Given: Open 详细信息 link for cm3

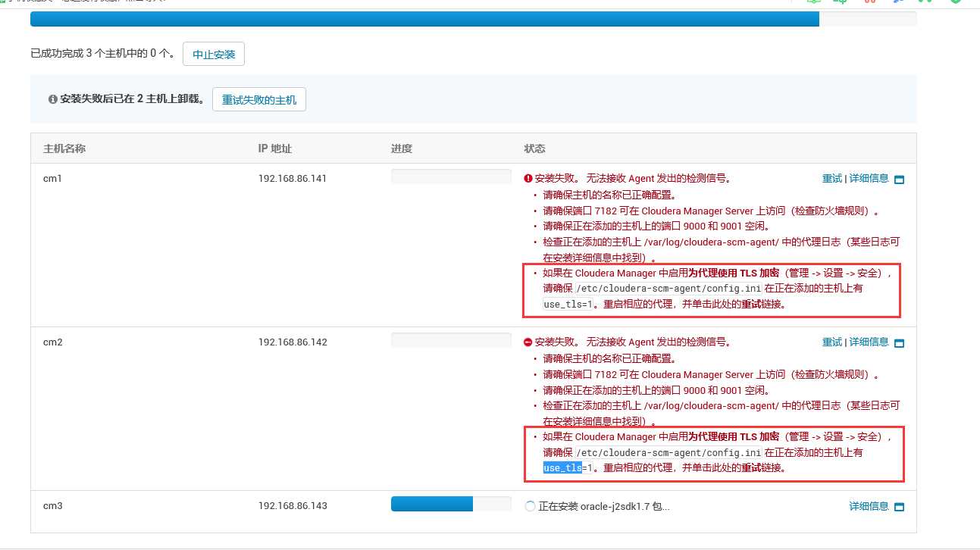Looking at the screenshot, I should (869, 506).
